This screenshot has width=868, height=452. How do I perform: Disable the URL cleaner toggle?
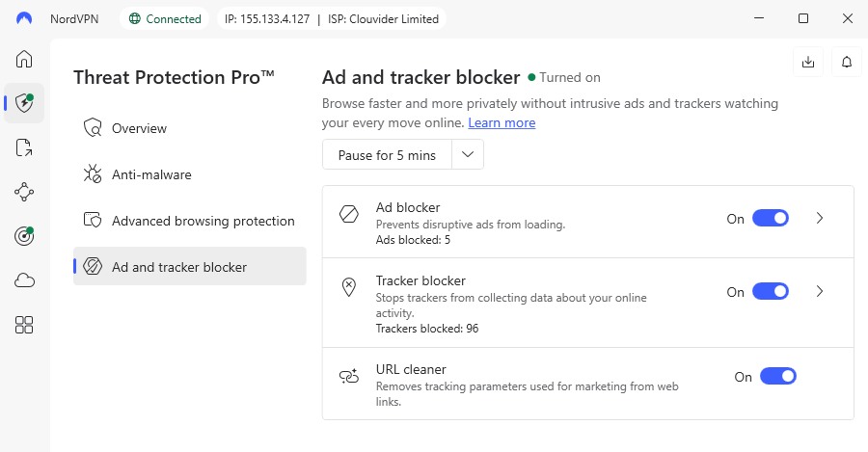tap(777, 377)
